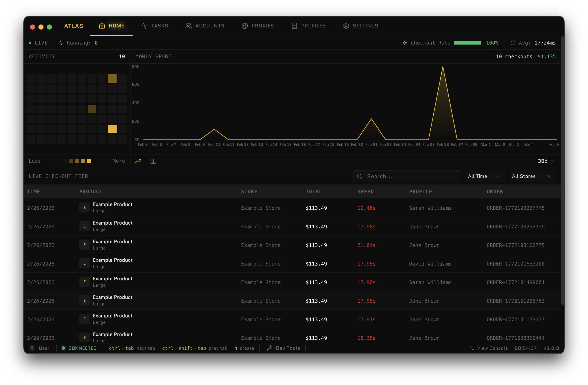Open the All Stores filter dropdown

point(532,176)
